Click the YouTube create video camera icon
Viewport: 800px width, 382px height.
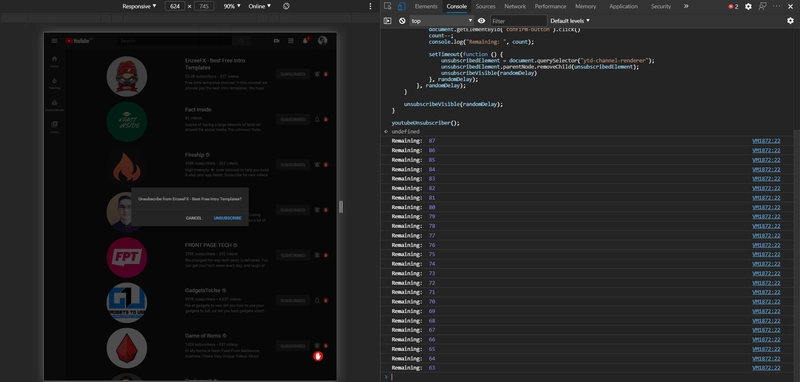click(277, 41)
